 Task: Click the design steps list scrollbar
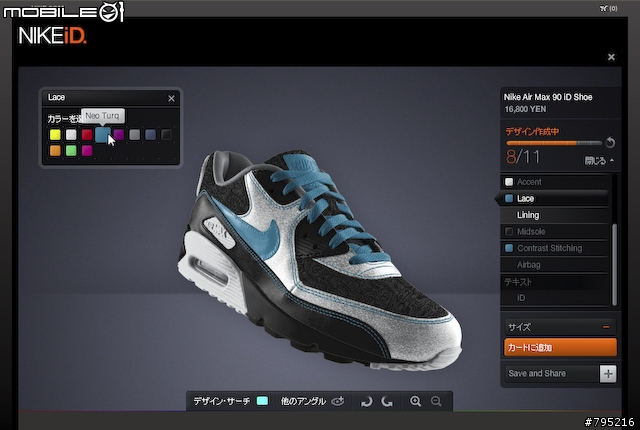click(x=614, y=264)
